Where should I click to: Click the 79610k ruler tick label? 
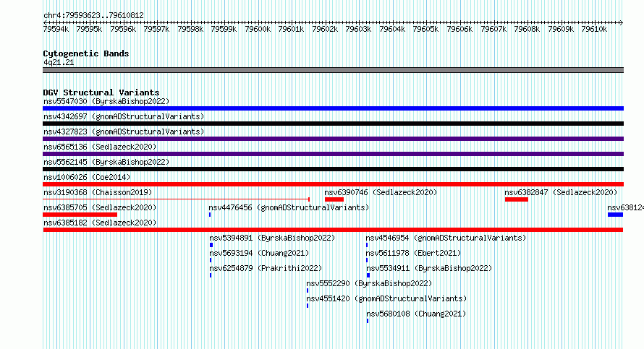(594, 29)
